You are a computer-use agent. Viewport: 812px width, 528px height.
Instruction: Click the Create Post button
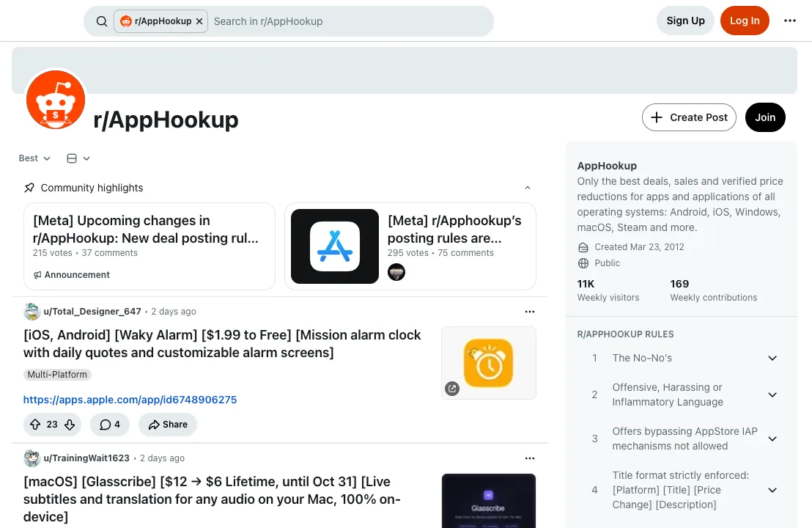pos(689,117)
